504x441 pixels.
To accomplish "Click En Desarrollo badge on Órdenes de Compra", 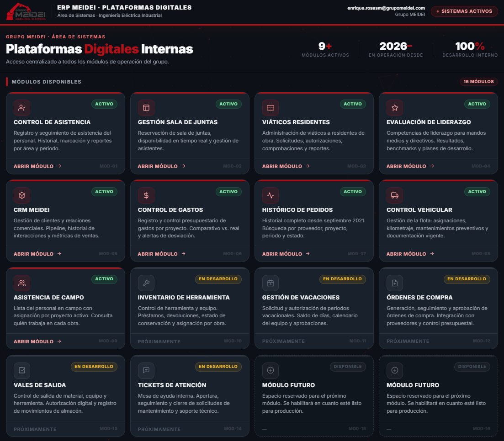I will tap(467, 279).
